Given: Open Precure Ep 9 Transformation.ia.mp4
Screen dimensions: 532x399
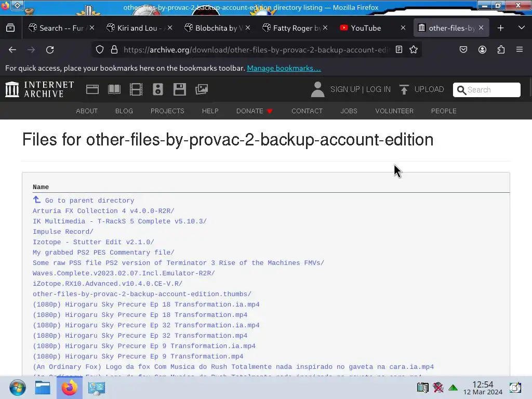Looking at the screenshot, I should pyautogui.click(x=144, y=346).
